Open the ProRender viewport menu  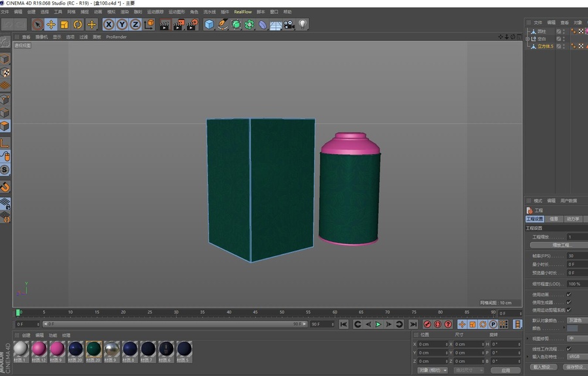pyautogui.click(x=116, y=37)
